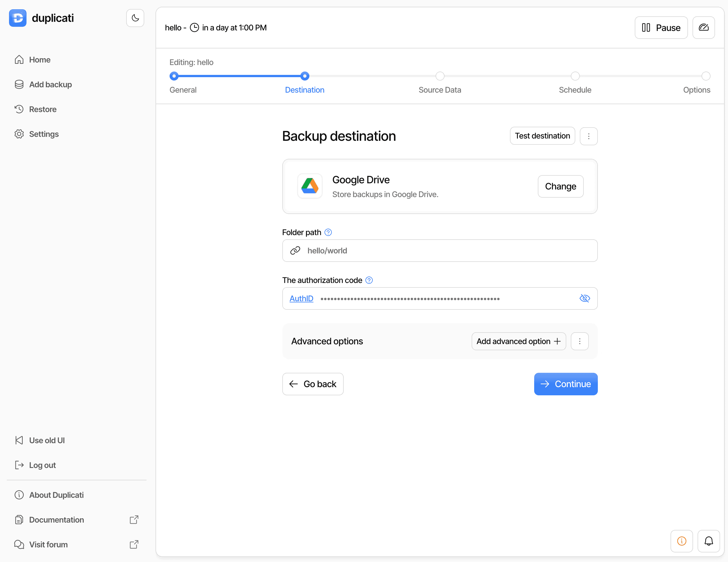Open Advanced options three-dot menu
Viewport: 728px width, 562px height.
pyautogui.click(x=580, y=341)
